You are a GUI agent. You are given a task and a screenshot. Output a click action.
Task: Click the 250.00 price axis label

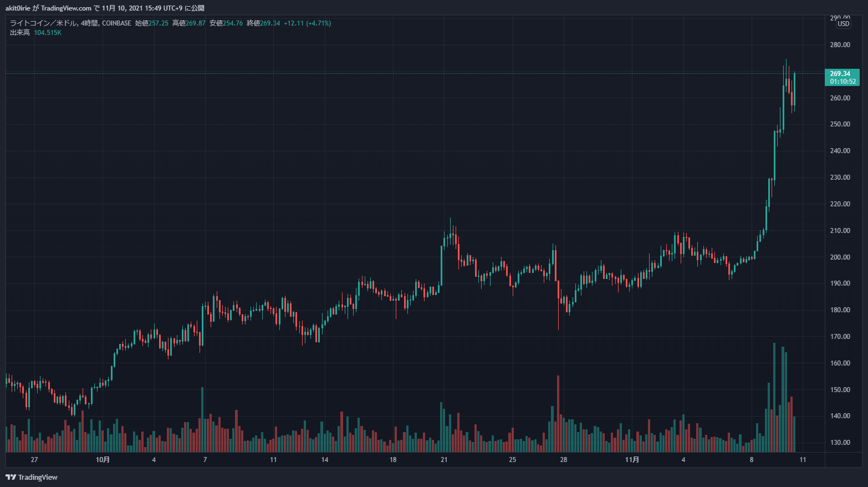[840, 124]
